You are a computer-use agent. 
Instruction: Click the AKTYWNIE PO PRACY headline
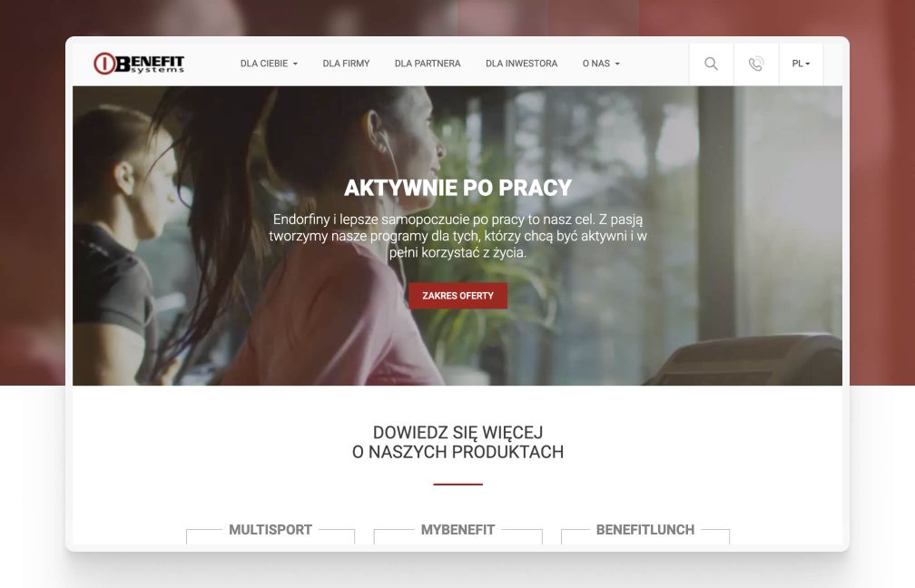(457, 188)
